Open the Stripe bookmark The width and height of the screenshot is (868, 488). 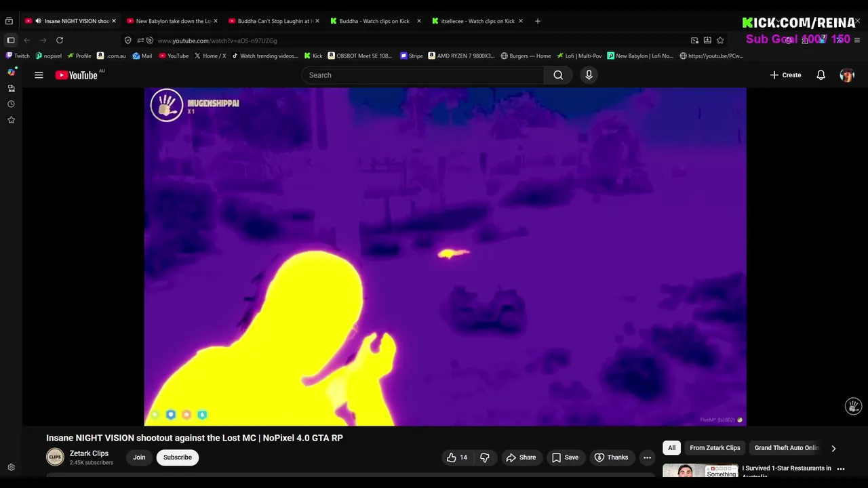412,56
